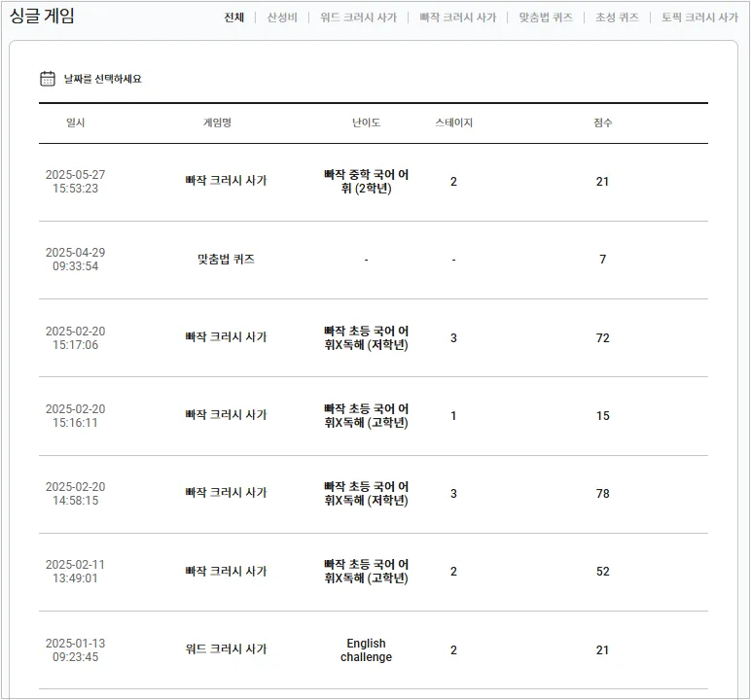
Task: Select the 2025-05-27 15:53:23 record row
Action: point(374,182)
